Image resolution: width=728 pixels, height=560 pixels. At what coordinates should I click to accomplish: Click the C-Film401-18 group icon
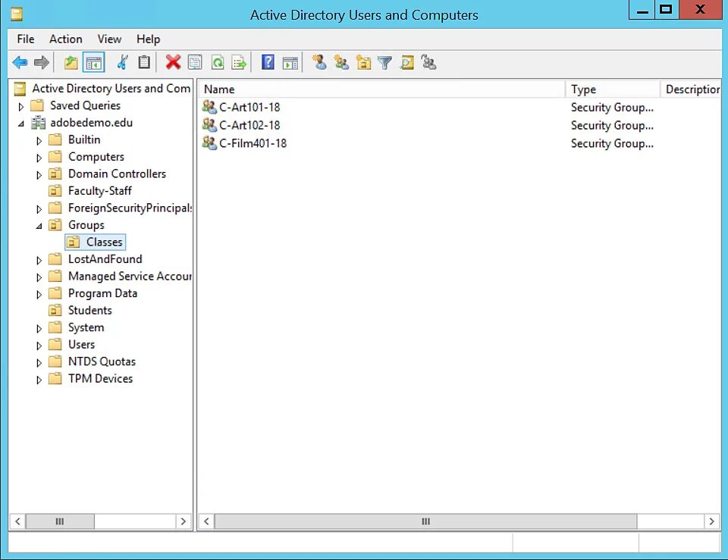coord(209,143)
